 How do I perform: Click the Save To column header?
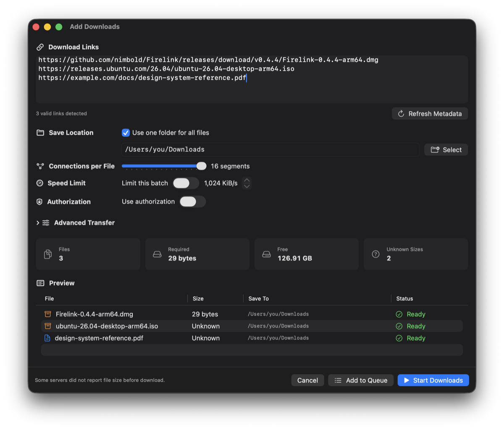pyautogui.click(x=258, y=299)
